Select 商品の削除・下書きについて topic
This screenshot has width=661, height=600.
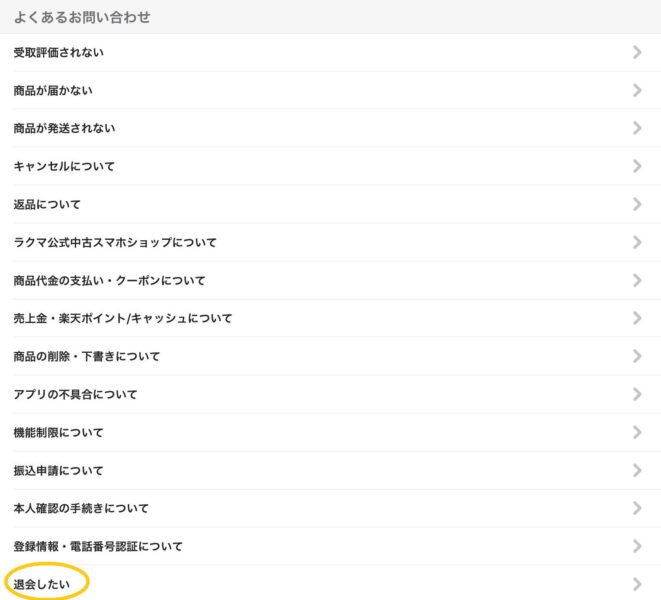tap(330, 356)
